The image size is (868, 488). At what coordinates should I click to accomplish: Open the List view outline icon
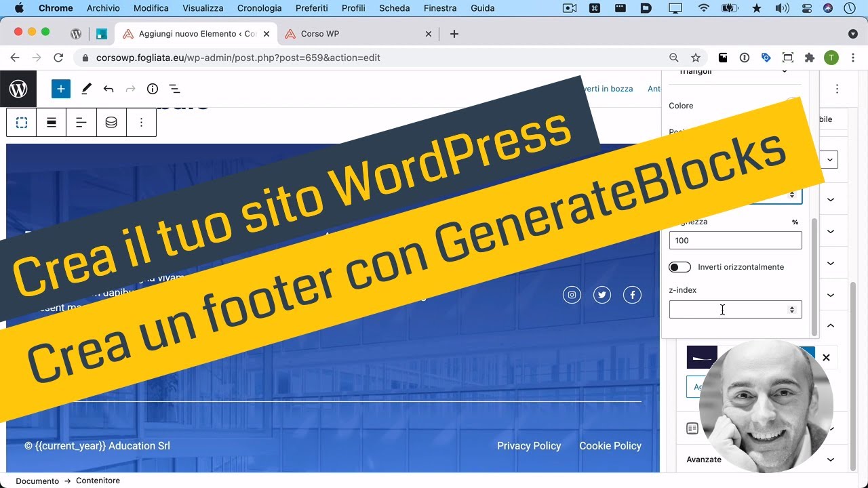pos(174,89)
